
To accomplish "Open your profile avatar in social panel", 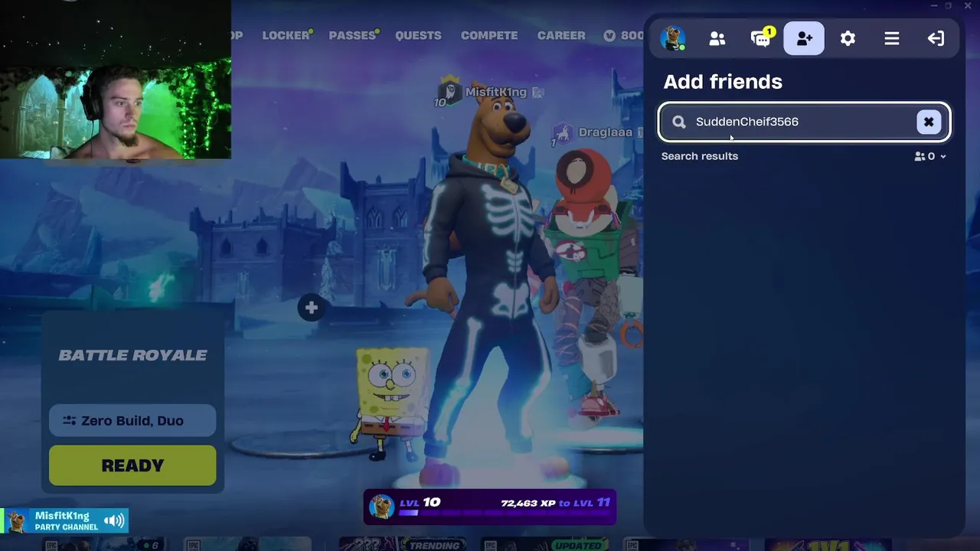I will point(673,37).
